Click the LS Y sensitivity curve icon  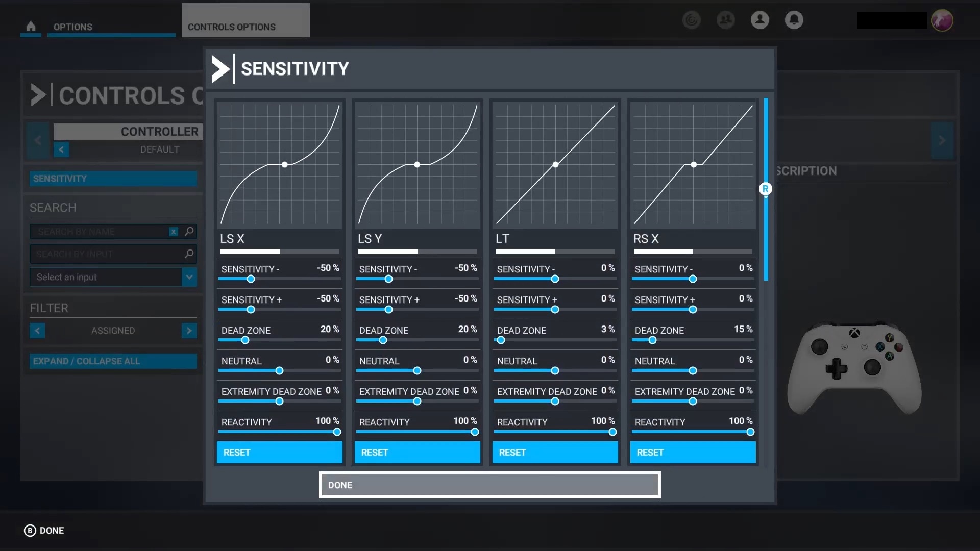(x=418, y=165)
